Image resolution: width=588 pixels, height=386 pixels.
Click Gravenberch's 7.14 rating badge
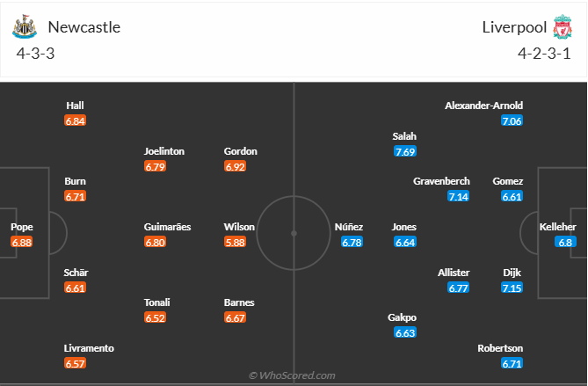[x=459, y=196]
